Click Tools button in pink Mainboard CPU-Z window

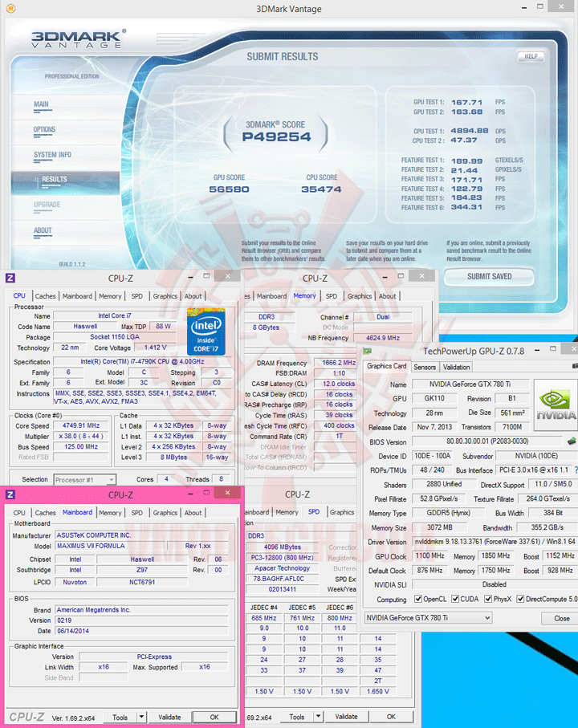pos(120,717)
